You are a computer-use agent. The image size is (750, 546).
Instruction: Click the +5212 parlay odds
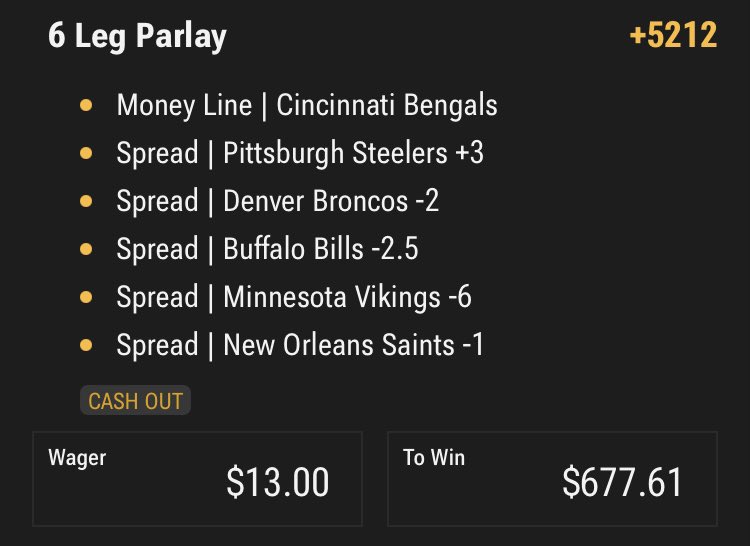(673, 35)
